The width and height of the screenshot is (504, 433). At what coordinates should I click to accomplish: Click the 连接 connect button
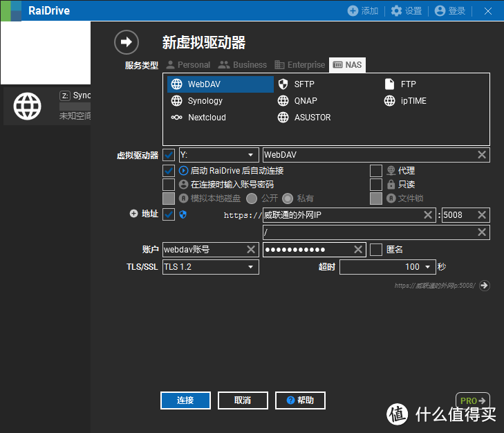tap(185, 400)
